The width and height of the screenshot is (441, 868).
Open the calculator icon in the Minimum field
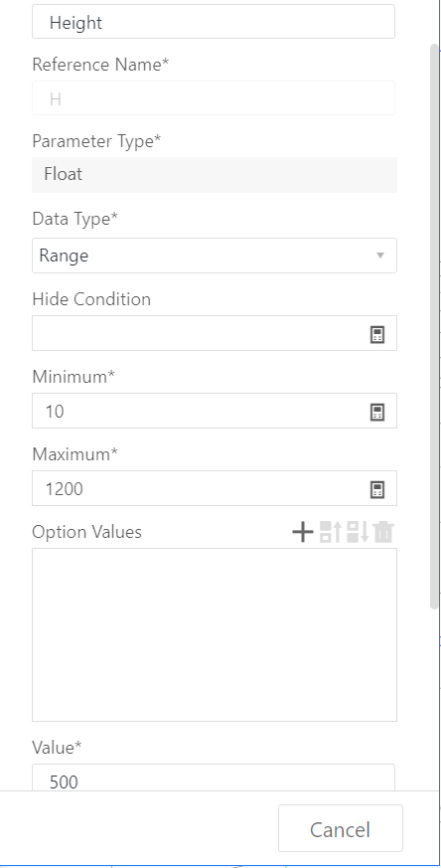coord(376,412)
